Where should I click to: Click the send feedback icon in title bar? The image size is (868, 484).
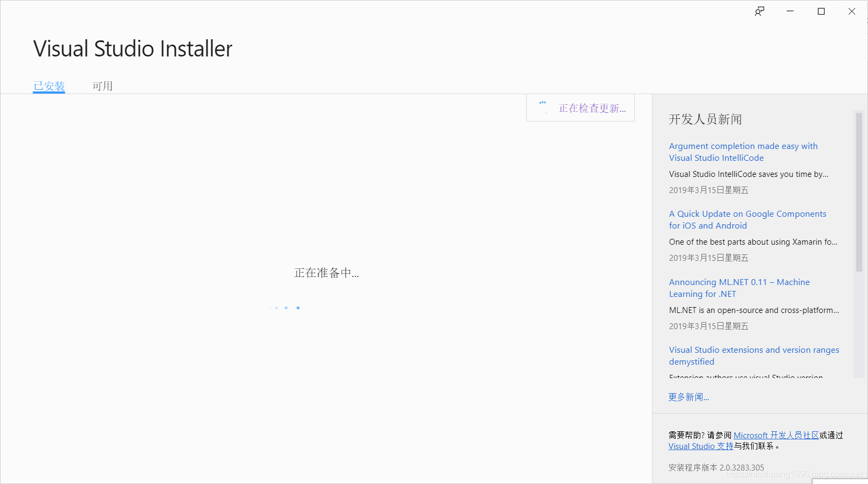point(759,11)
